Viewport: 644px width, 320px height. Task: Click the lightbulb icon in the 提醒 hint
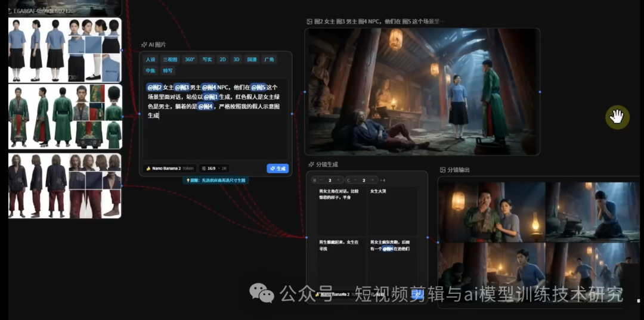pos(188,181)
